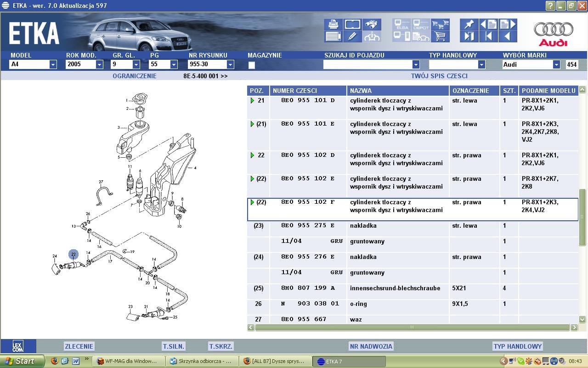Click the T.SILN. bottom tab
Viewport: 588px width, 368px height.
[174, 346]
